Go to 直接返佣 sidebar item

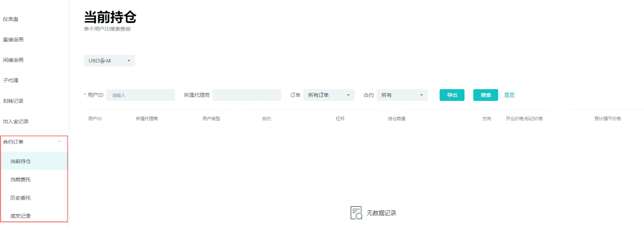tap(13, 40)
